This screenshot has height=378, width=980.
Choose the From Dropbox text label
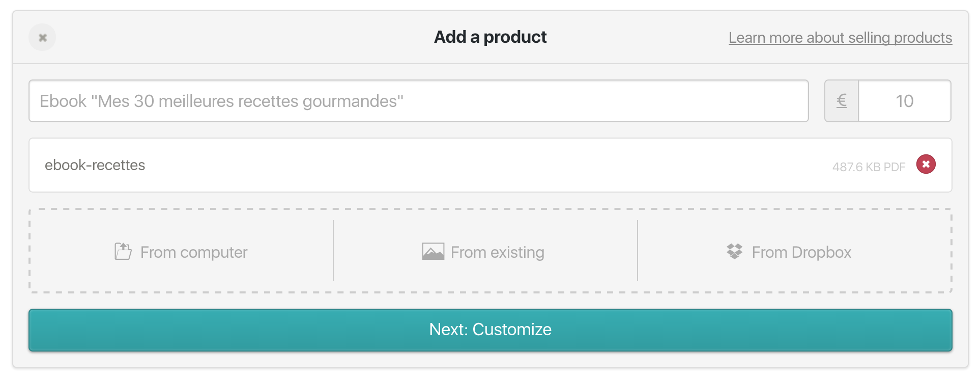801,252
